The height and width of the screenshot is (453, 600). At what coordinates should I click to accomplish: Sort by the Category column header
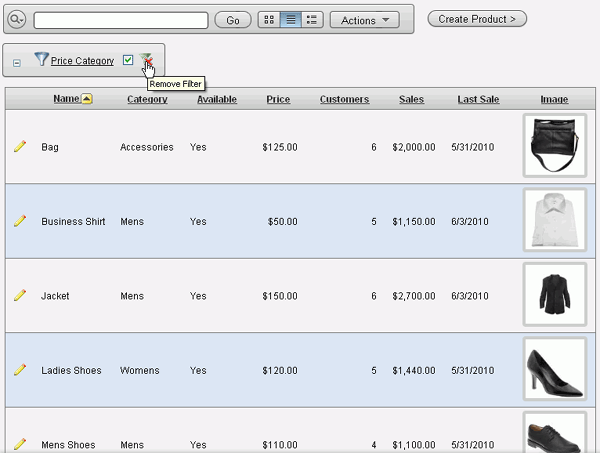[x=147, y=99]
